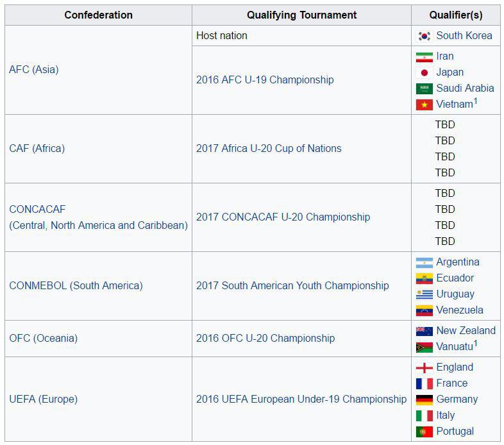Viewport: 504px width, 445px height.
Task: Open the AFC (Asia) link
Action: 34,69
